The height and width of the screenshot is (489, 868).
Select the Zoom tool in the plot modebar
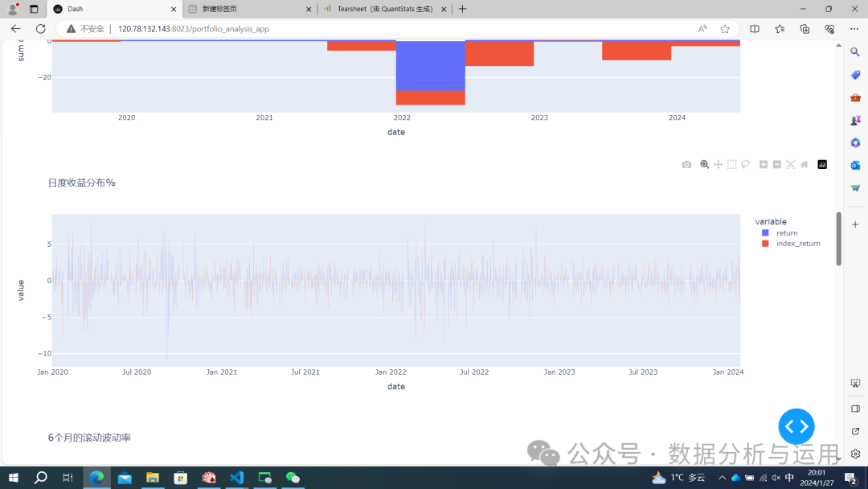pos(704,165)
